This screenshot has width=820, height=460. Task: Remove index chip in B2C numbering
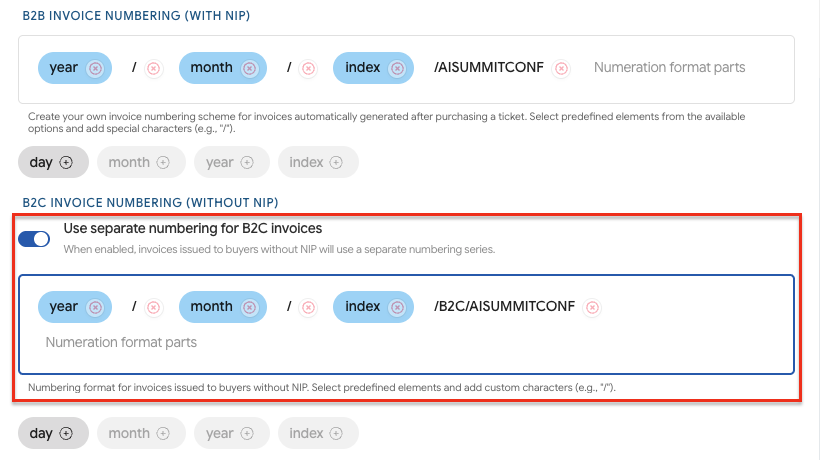[397, 307]
